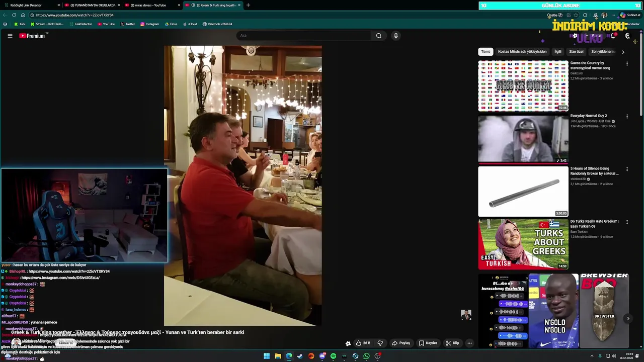Show hidden system tray icons chevron
The image size is (644, 362).
592,356
